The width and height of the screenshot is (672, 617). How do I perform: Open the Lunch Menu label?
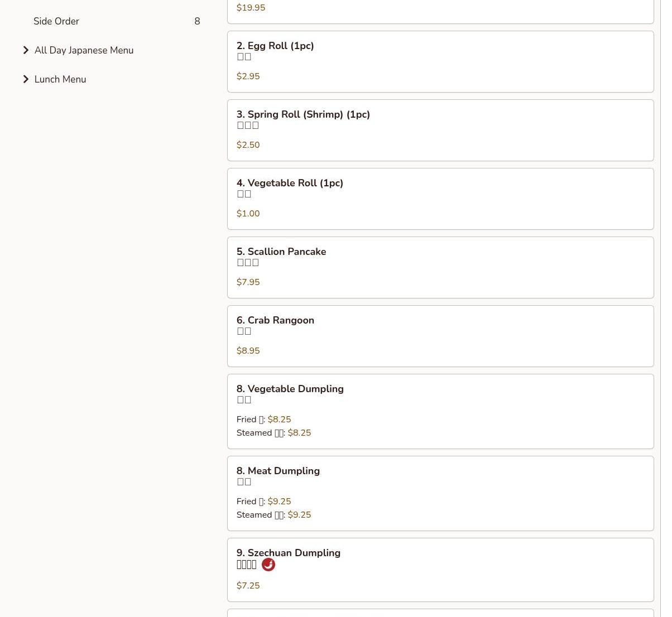point(60,79)
